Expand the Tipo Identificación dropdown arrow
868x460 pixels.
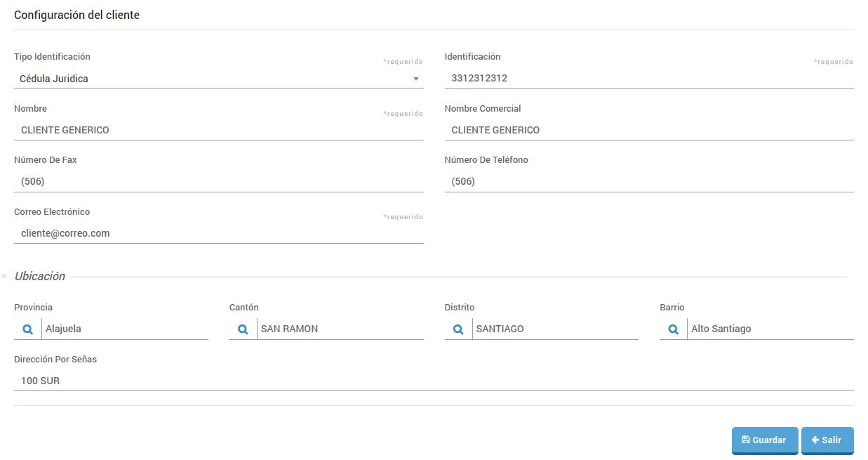[x=415, y=79]
